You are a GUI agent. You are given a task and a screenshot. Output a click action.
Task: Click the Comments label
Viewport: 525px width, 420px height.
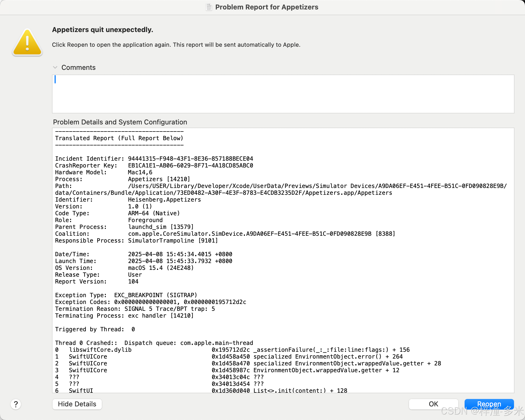pos(78,67)
